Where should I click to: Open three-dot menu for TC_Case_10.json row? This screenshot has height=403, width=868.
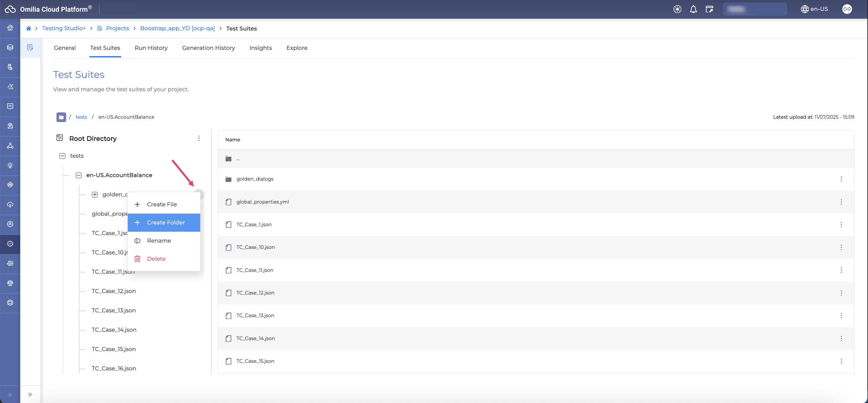point(841,247)
